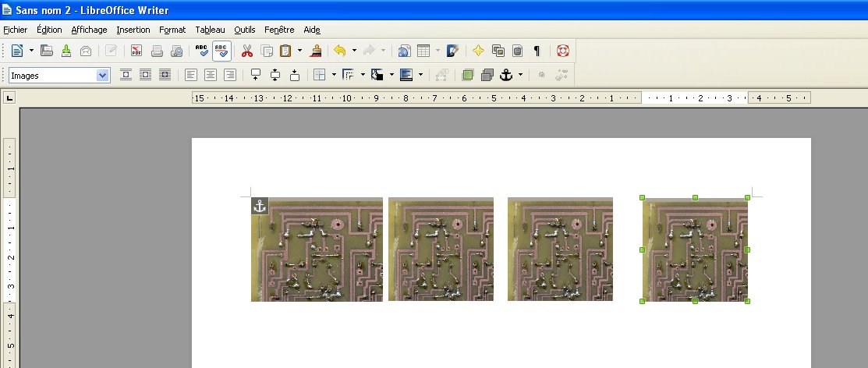Image resolution: width=868 pixels, height=368 pixels.
Task: Save the document with the Save icon
Action: 66,51
